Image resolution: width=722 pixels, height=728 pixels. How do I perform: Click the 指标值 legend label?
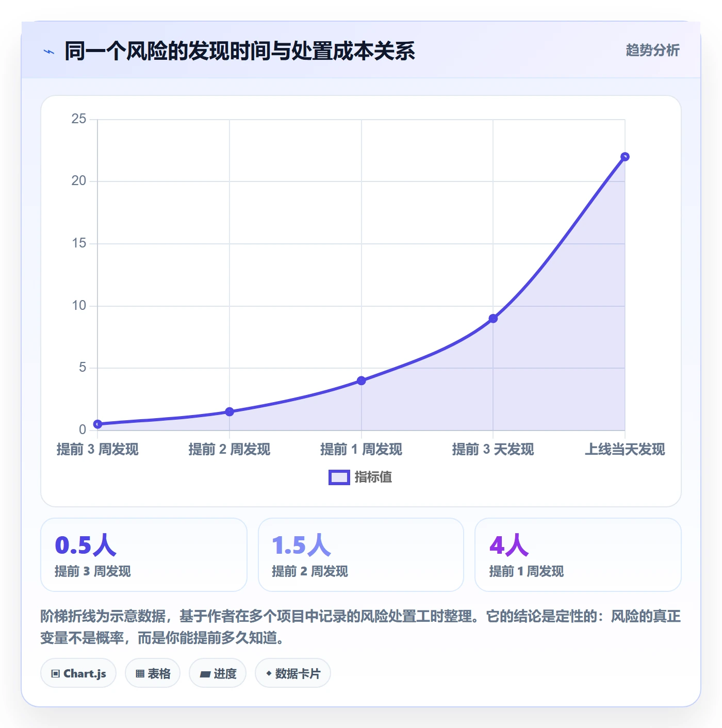coord(373,477)
